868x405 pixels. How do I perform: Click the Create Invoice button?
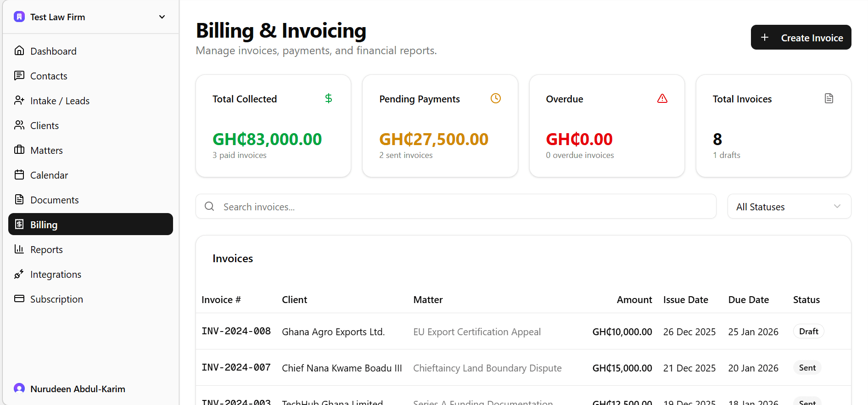801,37
